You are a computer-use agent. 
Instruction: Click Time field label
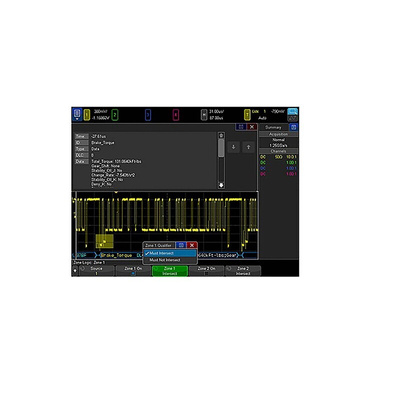pos(81,136)
